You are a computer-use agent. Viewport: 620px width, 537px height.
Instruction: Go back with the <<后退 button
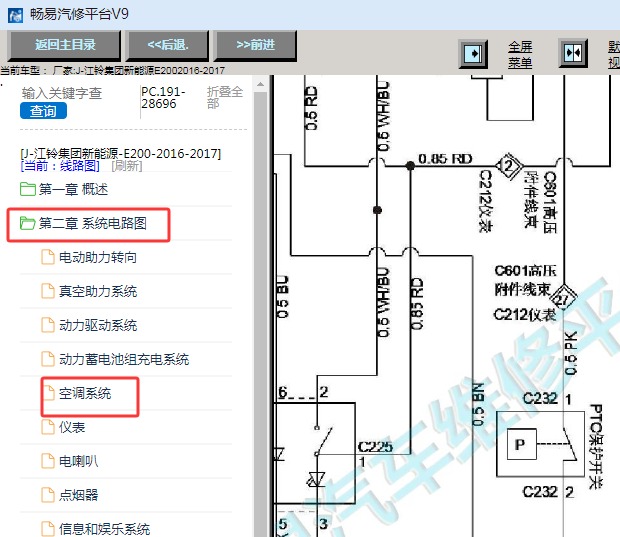[x=168, y=45]
